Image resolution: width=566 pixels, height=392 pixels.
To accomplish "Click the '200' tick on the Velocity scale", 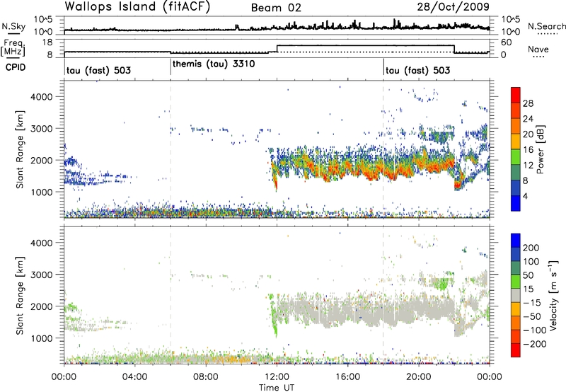I will pyautogui.click(x=531, y=248).
